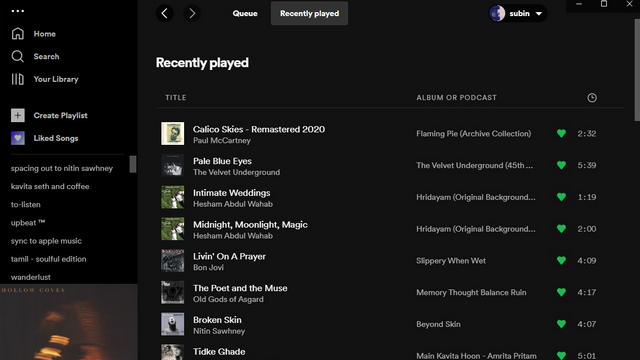Open artist Nitin Sawhney

tap(219, 331)
